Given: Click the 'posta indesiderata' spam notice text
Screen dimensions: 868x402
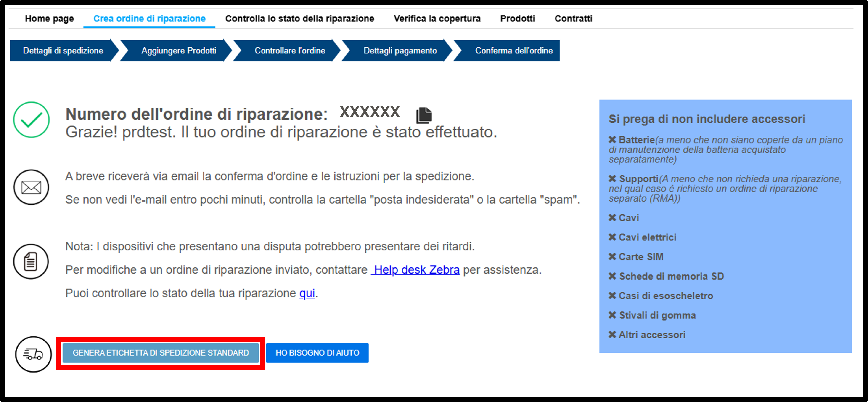Looking at the screenshot, I should pos(323,200).
